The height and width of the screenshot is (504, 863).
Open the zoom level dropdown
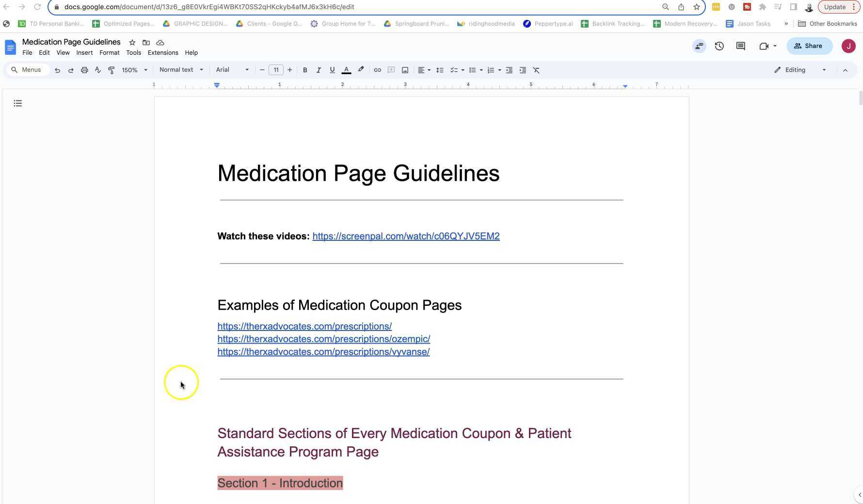click(134, 70)
